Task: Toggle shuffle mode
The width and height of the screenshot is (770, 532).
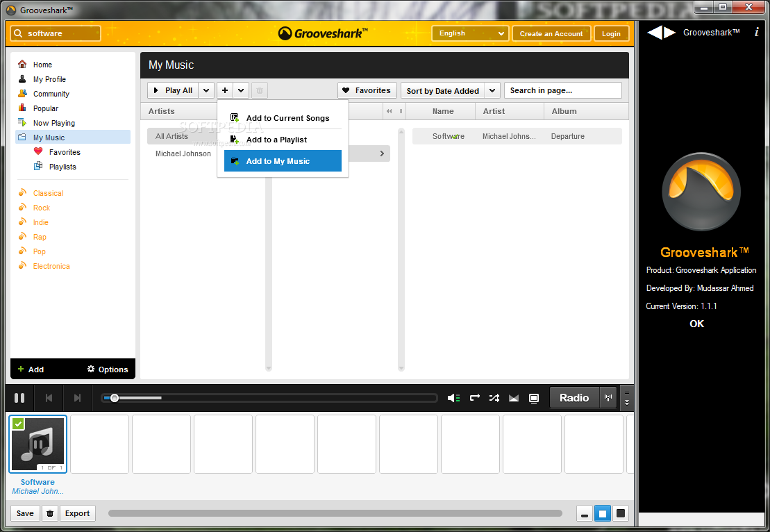Action: (494, 398)
